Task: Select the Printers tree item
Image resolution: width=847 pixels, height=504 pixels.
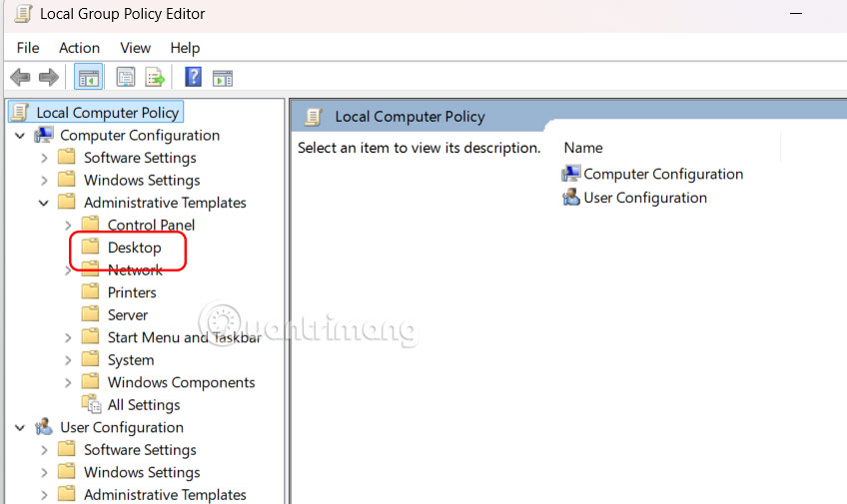Action: (132, 292)
